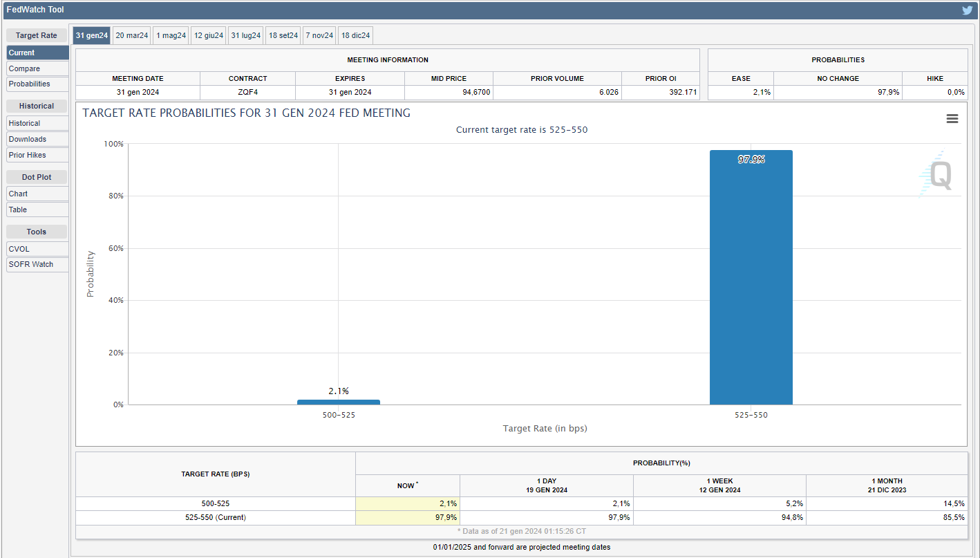Click the prior OI value 392.171
This screenshot has height=558, width=980.
661,92
